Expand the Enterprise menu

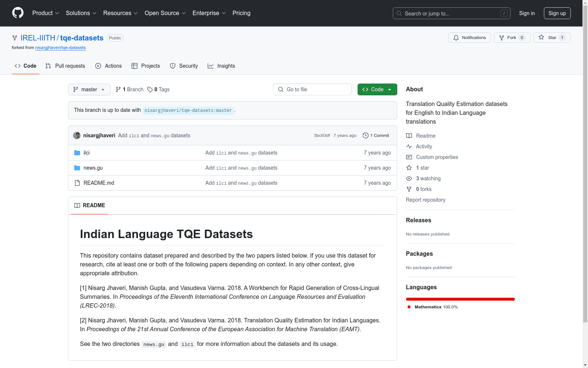pos(209,13)
